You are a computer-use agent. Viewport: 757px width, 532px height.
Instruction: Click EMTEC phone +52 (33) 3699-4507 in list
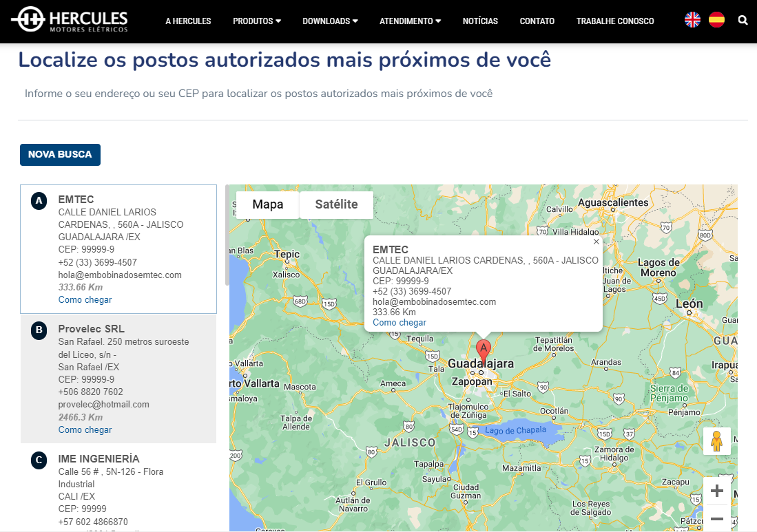click(x=98, y=262)
